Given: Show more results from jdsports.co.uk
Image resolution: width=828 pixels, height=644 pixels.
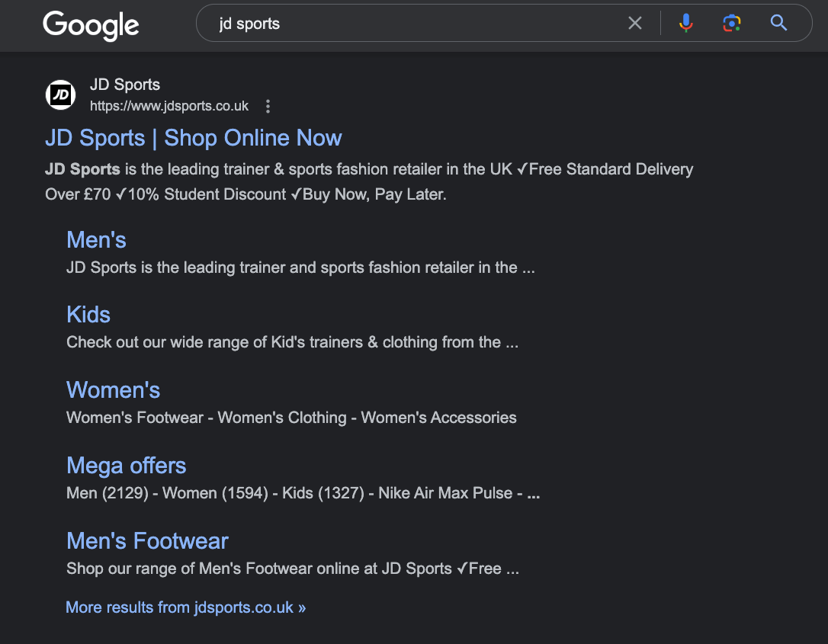Looking at the screenshot, I should point(185,607).
